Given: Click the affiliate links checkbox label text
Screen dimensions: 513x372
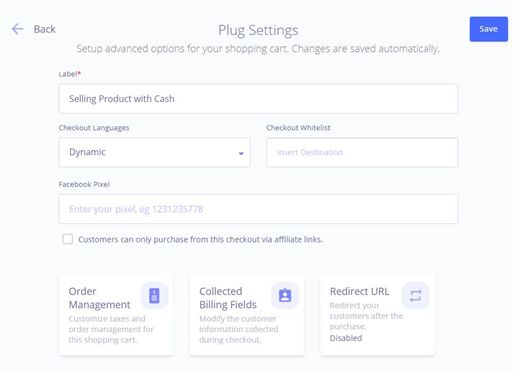Looking at the screenshot, I should 201,239.
